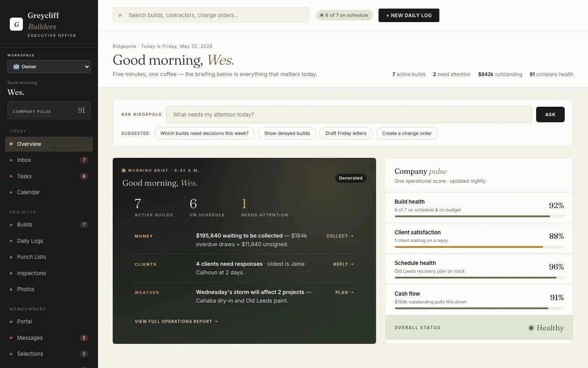The height and width of the screenshot is (368, 588).
Task: Focus the Ask Ridgepole question field
Action: pyautogui.click(x=349, y=114)
